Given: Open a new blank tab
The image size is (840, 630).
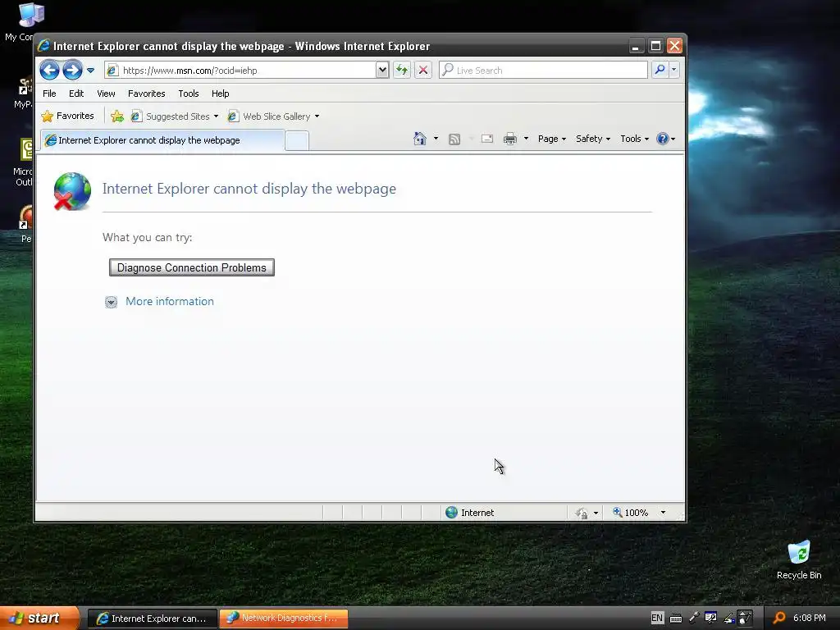Looking at the screenshot, I should 297,141.
